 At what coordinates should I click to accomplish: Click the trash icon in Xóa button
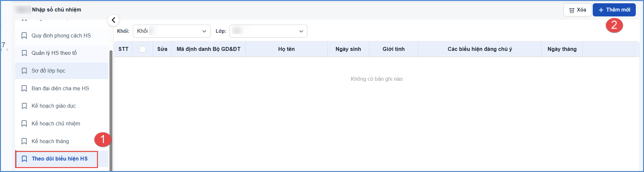(572, 10)
